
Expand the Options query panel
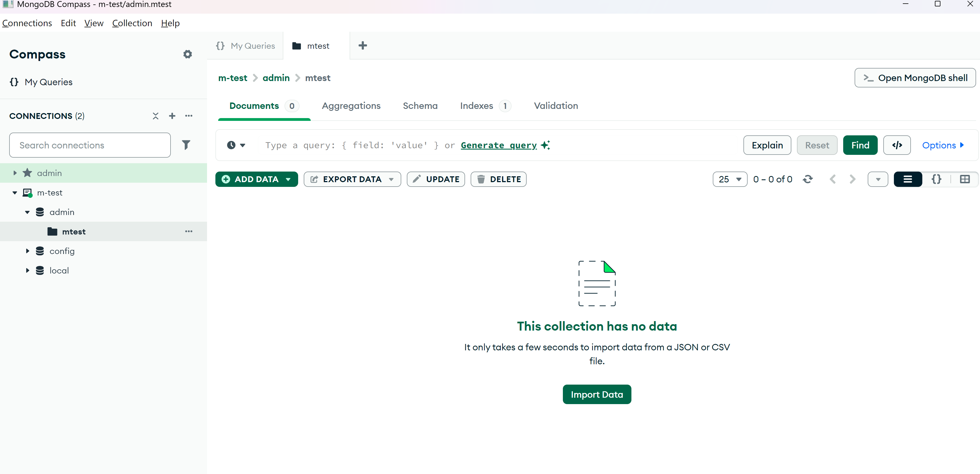(943, 145)
